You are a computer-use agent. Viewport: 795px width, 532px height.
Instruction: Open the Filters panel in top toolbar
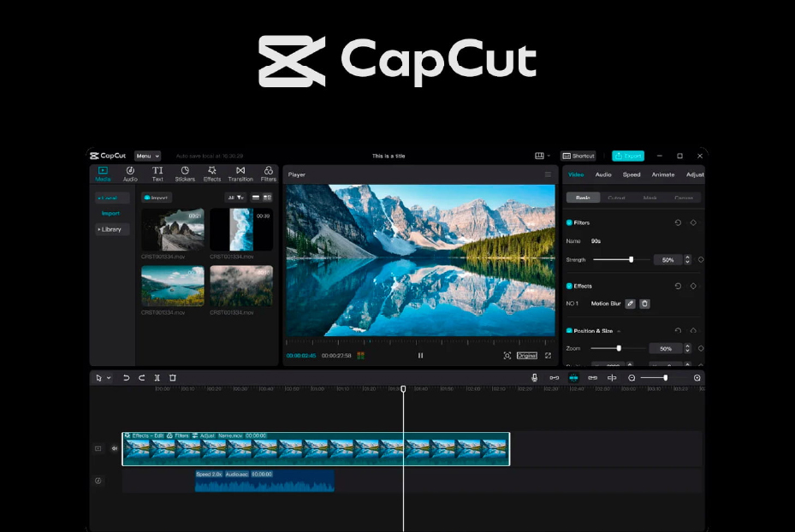[268, 174]
